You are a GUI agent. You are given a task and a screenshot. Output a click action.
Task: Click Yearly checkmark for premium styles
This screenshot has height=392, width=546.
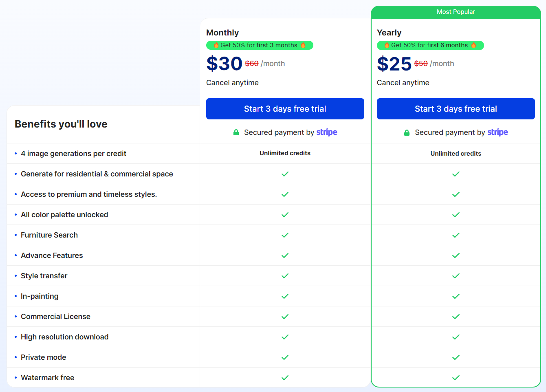point(456,194)
